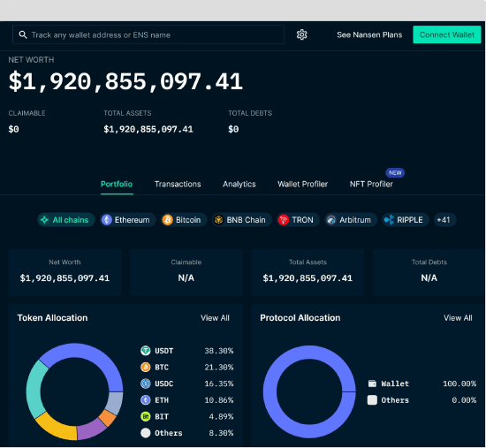
Task: Click the Wallet 100.00% percentage
Action: pyautogui.click(x=459, y=383)
